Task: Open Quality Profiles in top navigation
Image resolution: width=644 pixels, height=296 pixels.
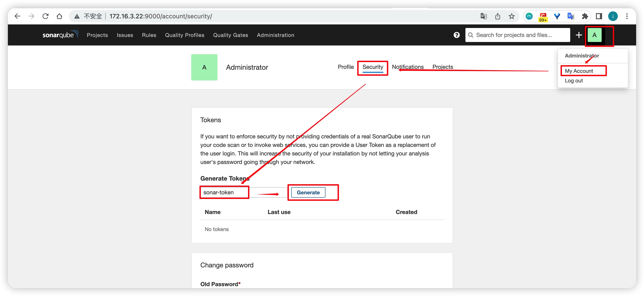Action: click(x=184, y=35)
